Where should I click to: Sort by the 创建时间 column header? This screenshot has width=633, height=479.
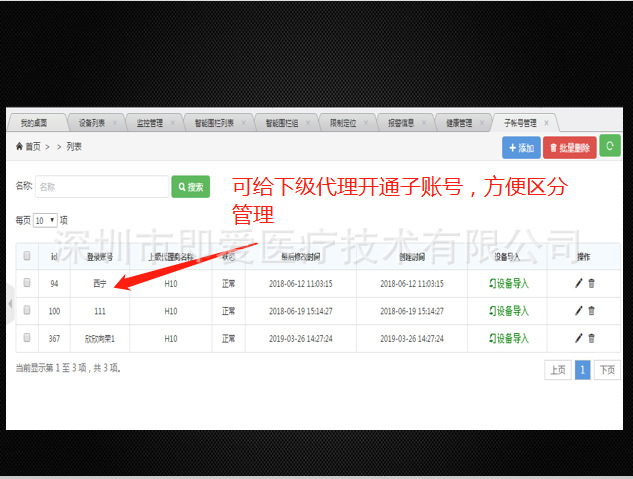412,257
